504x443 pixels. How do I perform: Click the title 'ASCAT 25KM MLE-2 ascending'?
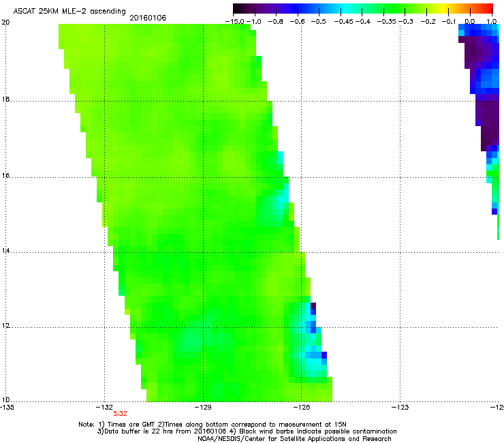coord(69,11)
